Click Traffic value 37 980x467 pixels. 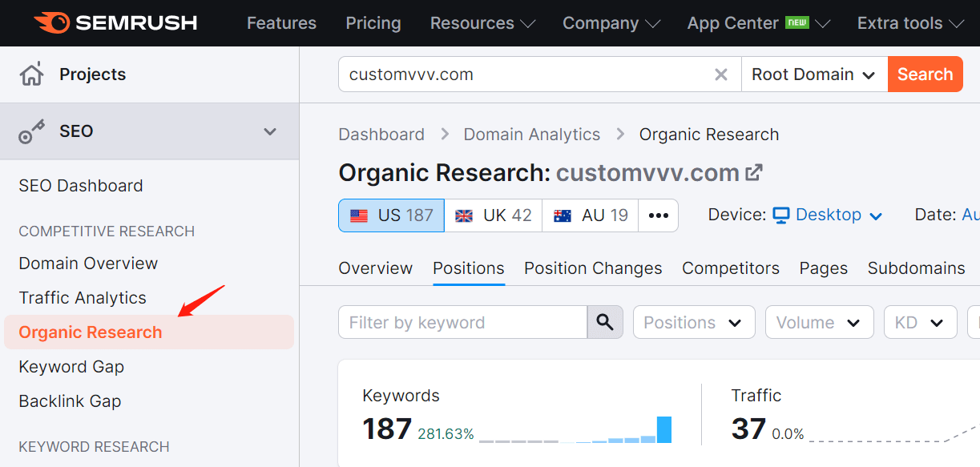(x=748, y=429)
